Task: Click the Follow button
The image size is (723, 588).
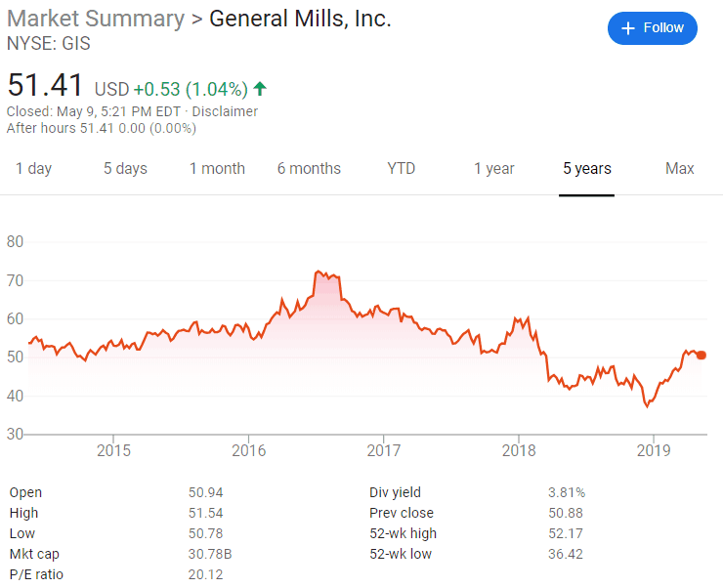Action: (653, 28)
